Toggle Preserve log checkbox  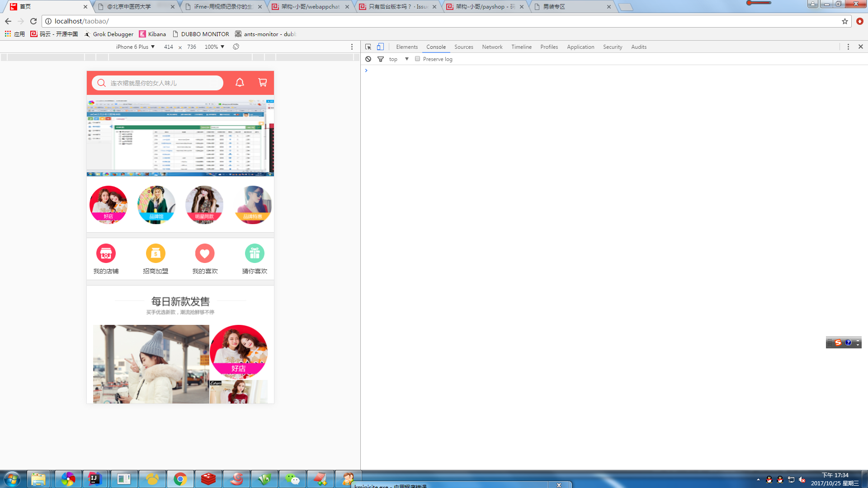click(x=418, y=59)
